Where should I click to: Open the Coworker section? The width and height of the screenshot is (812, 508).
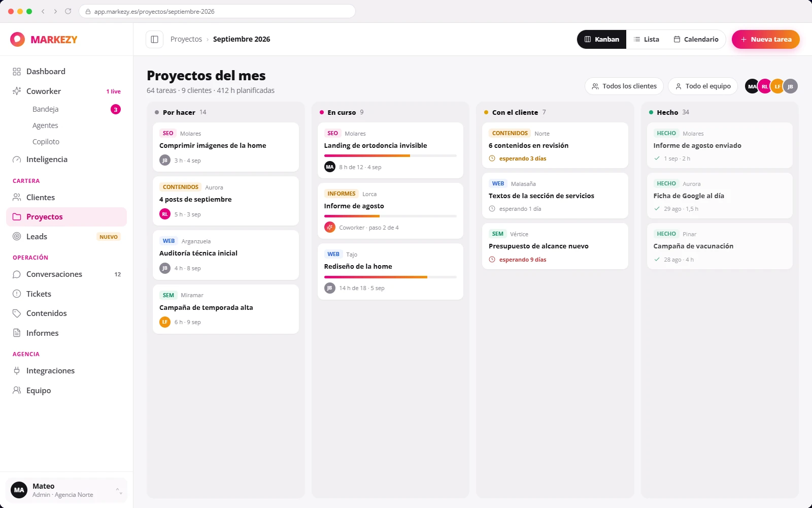click(66, 91)
